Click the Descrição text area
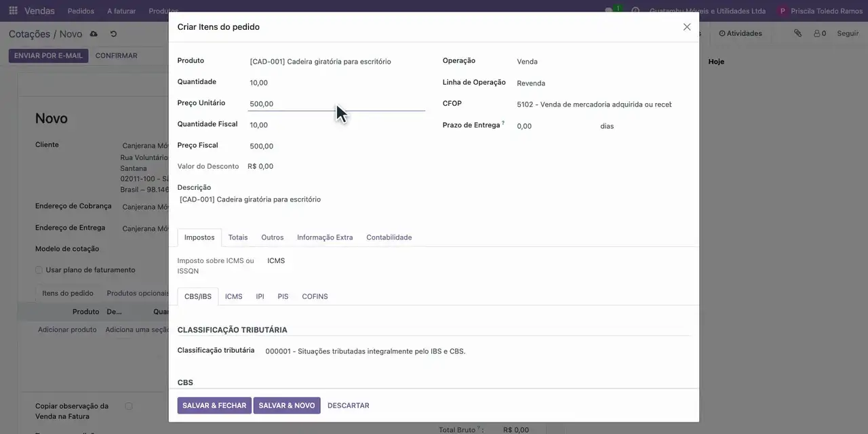The width and height of the screenshot is (868, 434). tap(434, 199)
